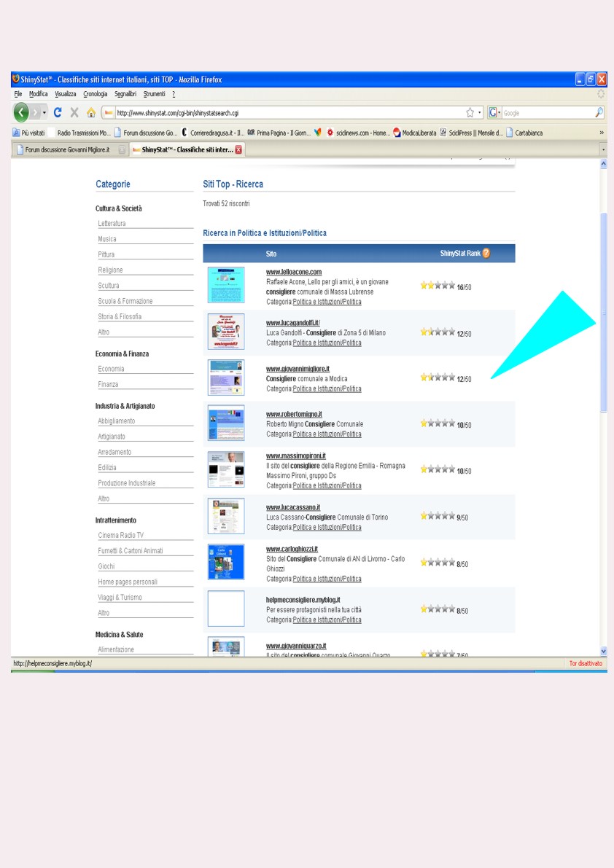The height and width of the screenshot is (868, 614).
Task: Click the lelloacone.com site thumbnail
Action: (226, 284)
